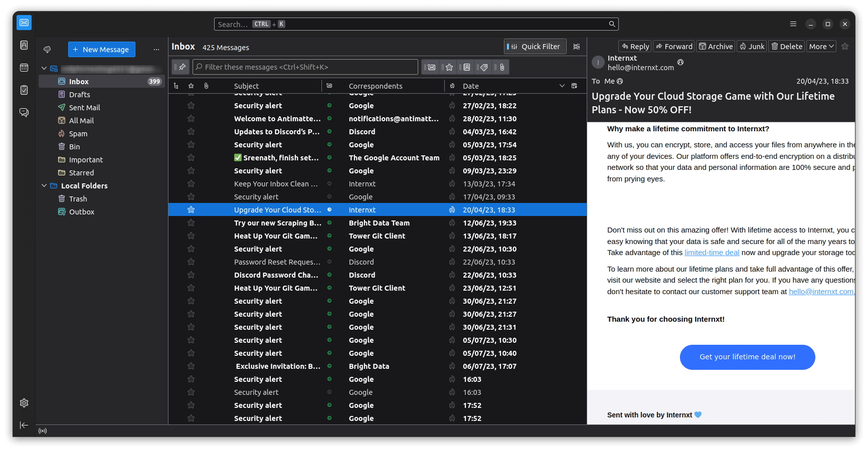Image resolution: width=868 pixels, height=451 pixels.
Task: Open the Tasks panel
Action: coord(24,90)
